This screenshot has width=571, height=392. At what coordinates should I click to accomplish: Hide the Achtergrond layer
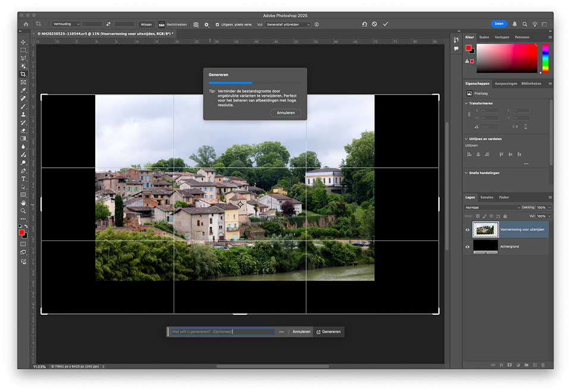click(x=468, y=247)
